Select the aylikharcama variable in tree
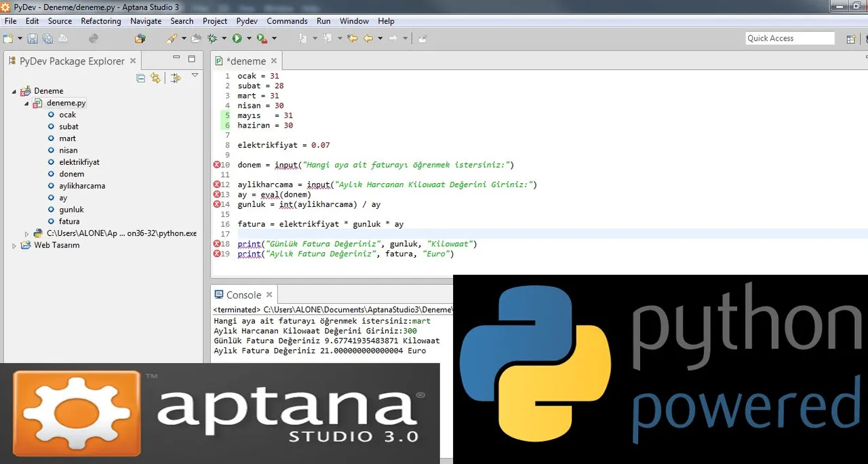This screenshot has height=464, width=868. click(82, 186)
